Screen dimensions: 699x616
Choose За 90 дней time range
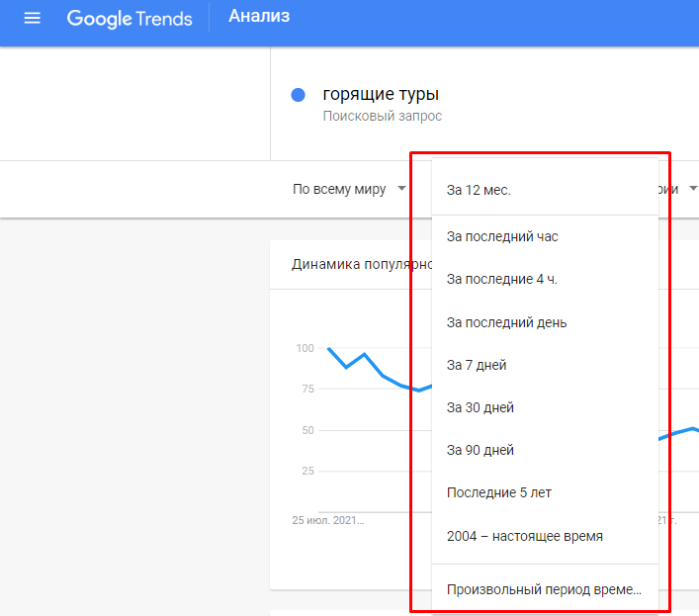(x=481, y=450)
